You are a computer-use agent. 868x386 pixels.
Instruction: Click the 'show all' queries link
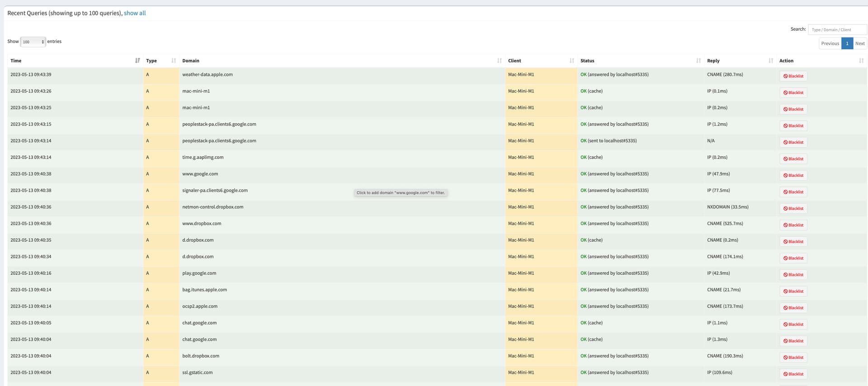135,13
